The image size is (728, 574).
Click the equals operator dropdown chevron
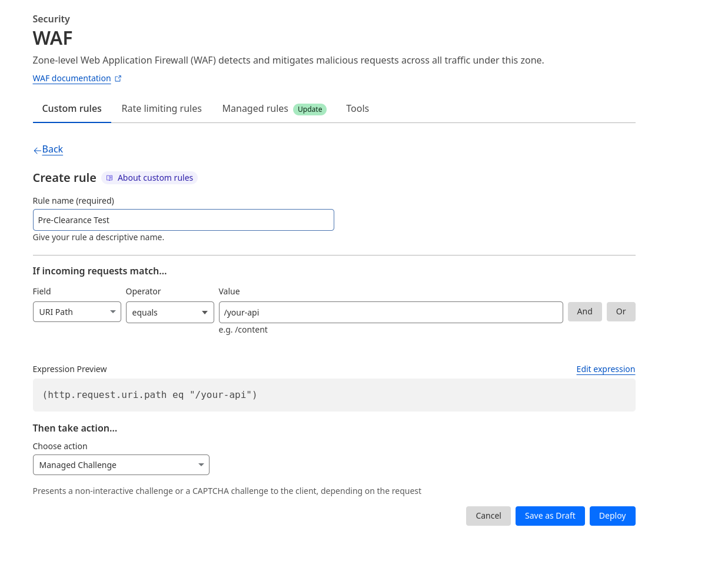pyautogui.click(x=205, y=312)
